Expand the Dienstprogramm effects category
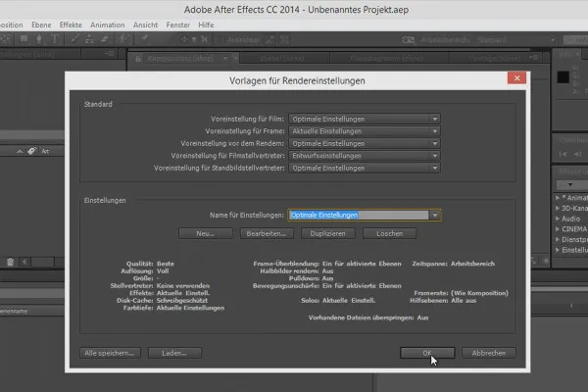The image size is (588, 392). pyautogui.click(x=558, y=239)
